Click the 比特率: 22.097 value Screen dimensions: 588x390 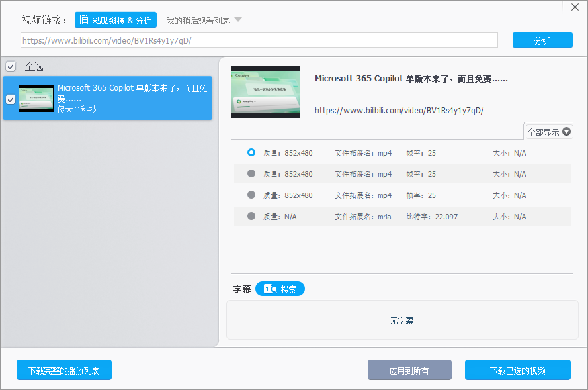432,217
